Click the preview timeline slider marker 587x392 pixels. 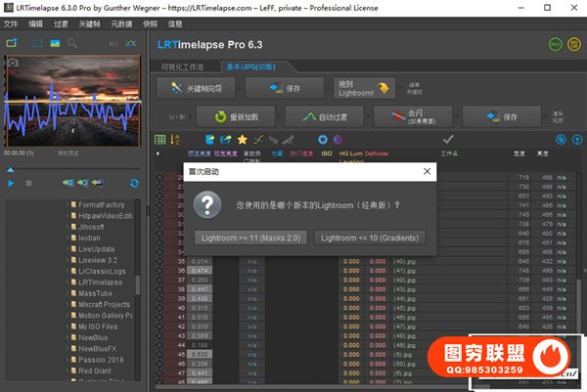pyautogui.click(x=11, y=168)
